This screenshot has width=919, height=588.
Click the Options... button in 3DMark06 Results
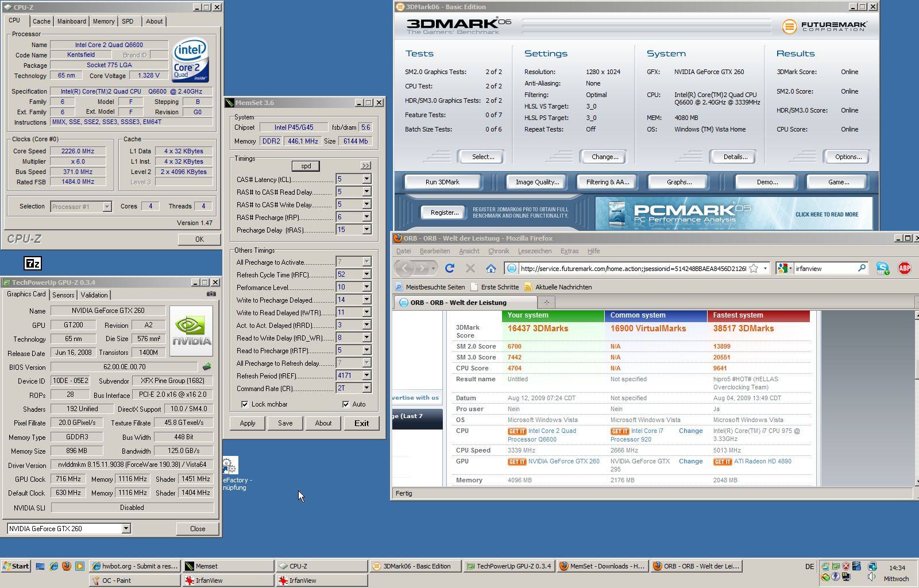pyautogui.click(x=848, y=157)
